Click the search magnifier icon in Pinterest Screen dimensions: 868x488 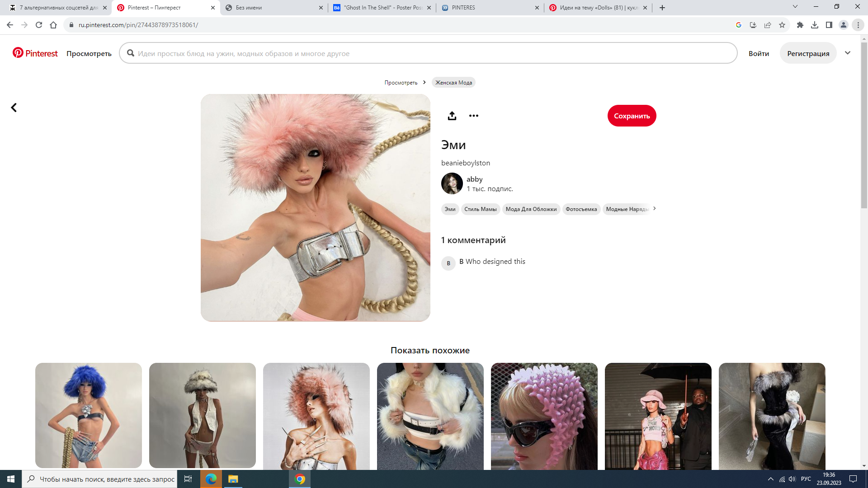coord(131,53)
